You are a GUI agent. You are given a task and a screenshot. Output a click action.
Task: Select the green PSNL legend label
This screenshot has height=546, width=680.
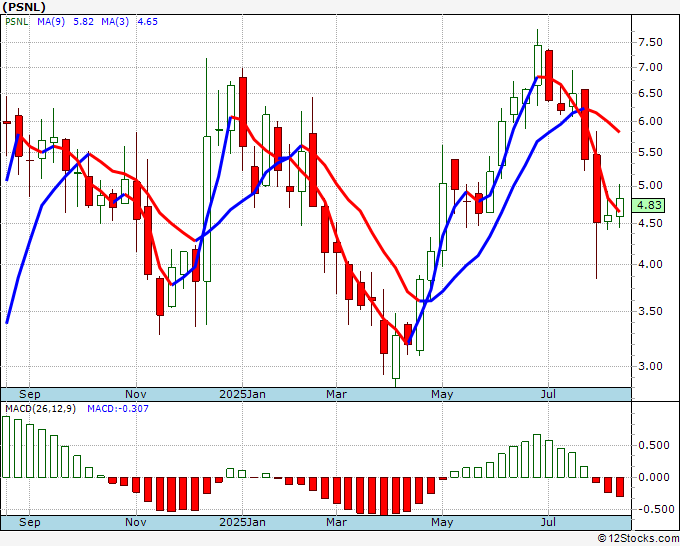pyautogui.click(x=16, y=22)
